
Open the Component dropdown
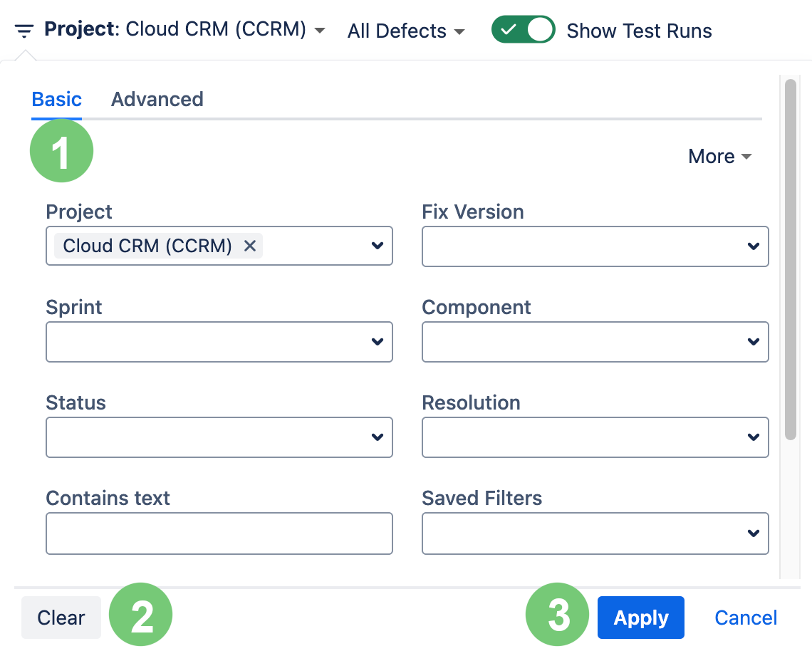click(x=595, y=342)
